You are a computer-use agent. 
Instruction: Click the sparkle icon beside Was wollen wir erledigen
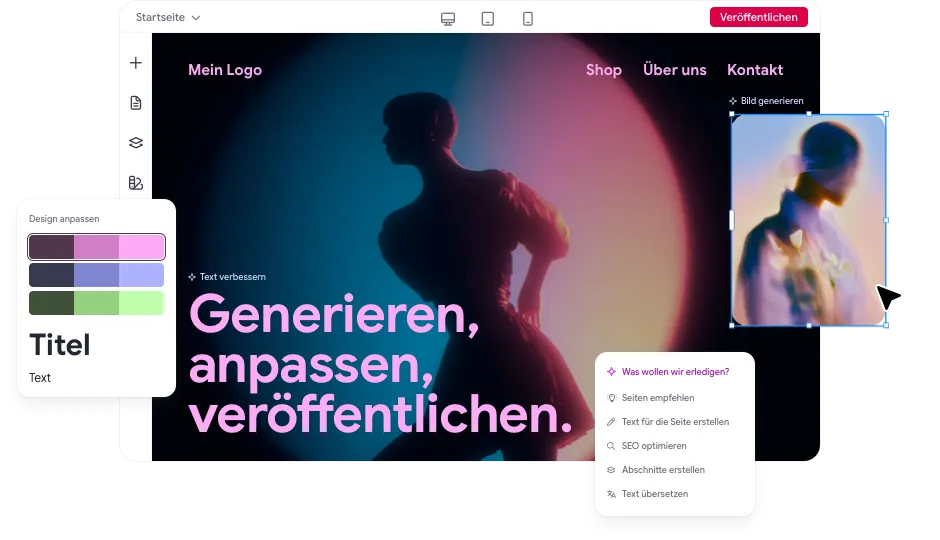coord(611,372)
